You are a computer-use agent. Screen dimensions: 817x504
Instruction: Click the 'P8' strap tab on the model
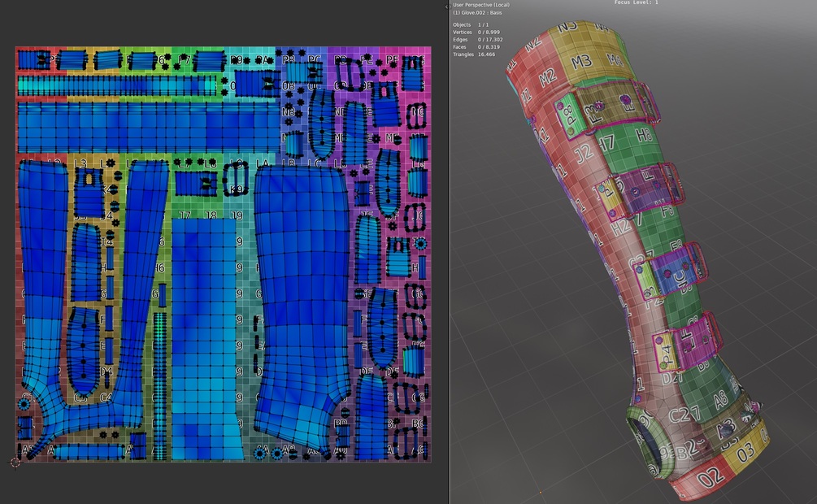pyautogui.click(x=569, y=115)
